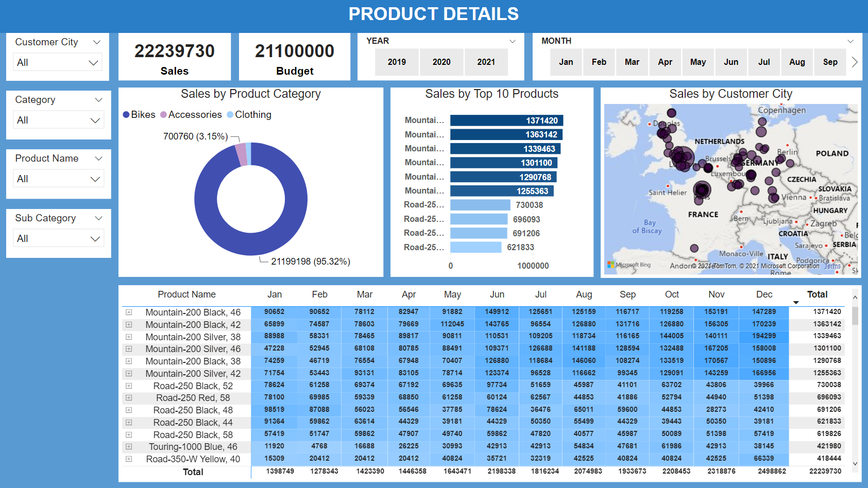Select Mar in the Month slicer
868x488 pixels.
coord(632,62)
